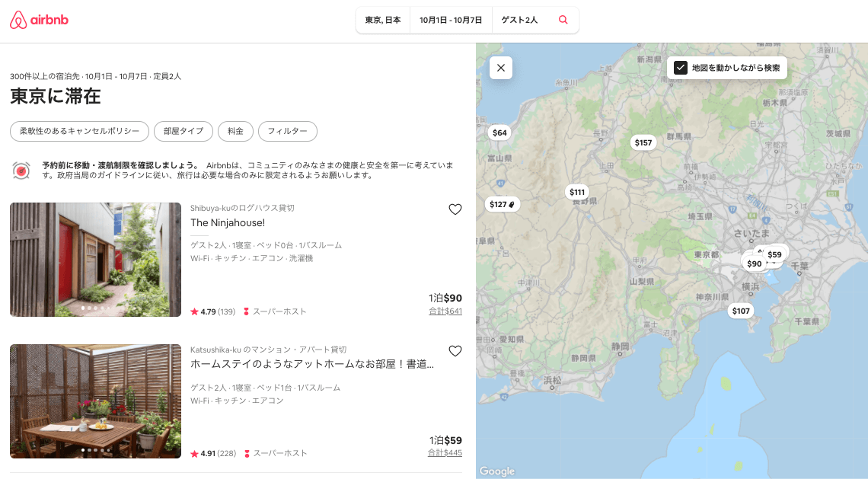This screenshot has width=868, height=479.
Task: Save The Ninjahouse to wishlist heart
Action: tap(455, 209)
